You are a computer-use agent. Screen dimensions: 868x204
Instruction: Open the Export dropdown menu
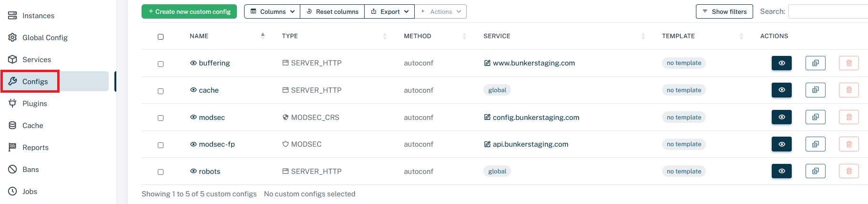tap(389, 11)
